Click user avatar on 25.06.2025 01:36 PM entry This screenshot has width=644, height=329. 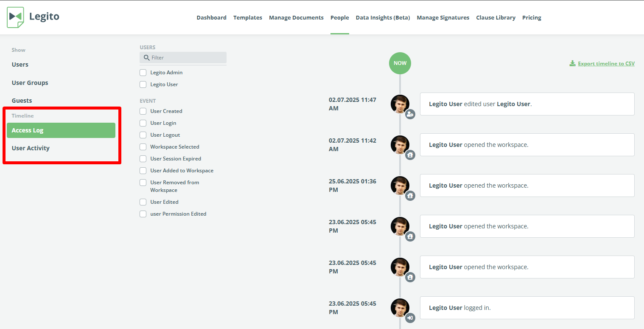[x=400, y=186]
